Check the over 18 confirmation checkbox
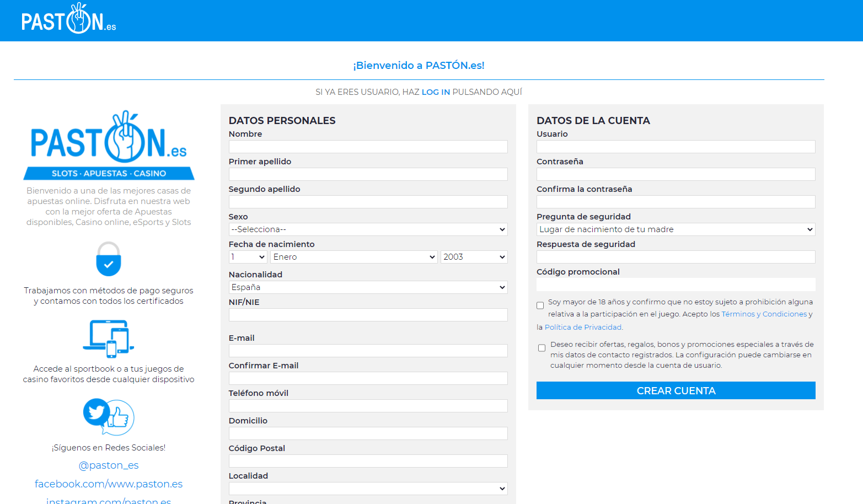 point(540,305)
